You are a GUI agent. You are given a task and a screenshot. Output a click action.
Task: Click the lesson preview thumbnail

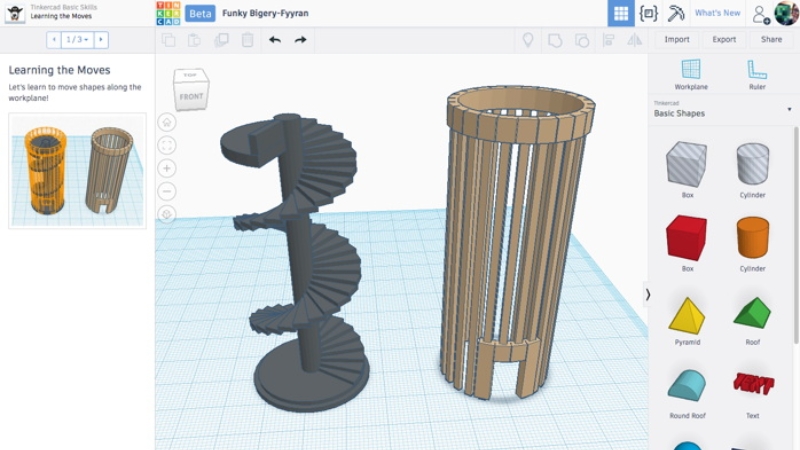click(78, 171)
